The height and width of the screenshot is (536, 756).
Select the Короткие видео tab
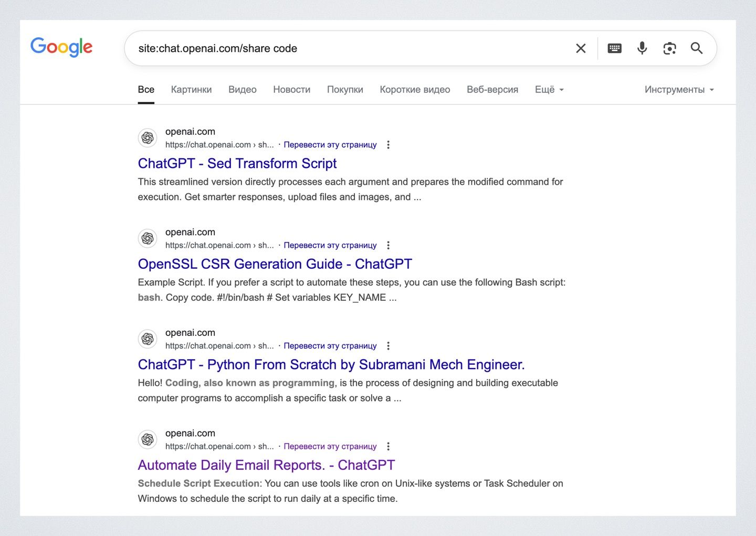point(415,90)
